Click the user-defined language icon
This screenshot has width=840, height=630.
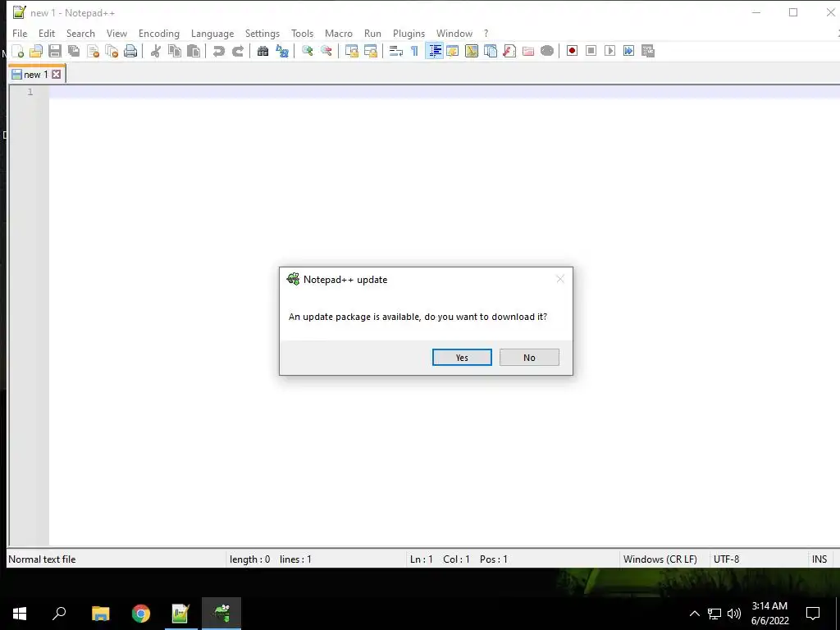[453, 51]
